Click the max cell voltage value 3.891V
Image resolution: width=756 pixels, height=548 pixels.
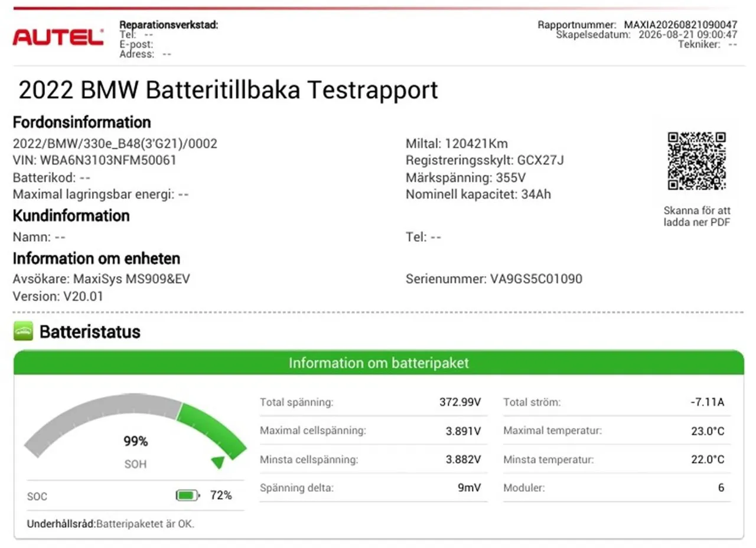[x=464, y=431]
